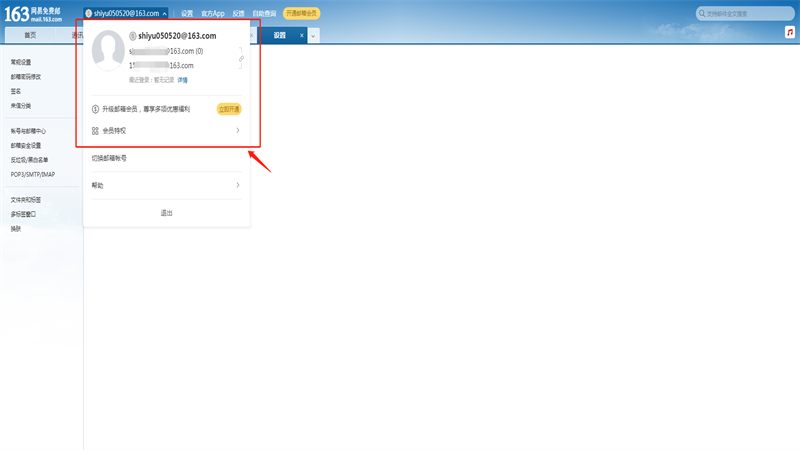Click the yellow 立即开通 button
The height and width of the screenshot is (450, 800).
(229, 109)
